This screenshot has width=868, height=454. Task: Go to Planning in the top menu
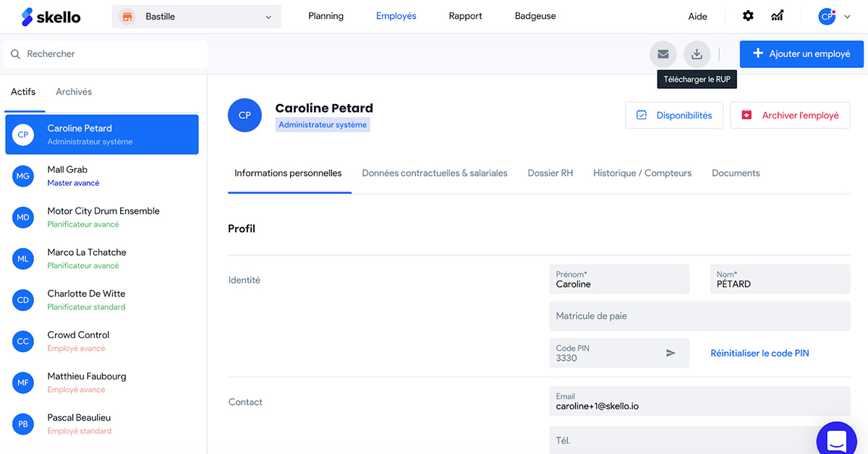(325, 16)
